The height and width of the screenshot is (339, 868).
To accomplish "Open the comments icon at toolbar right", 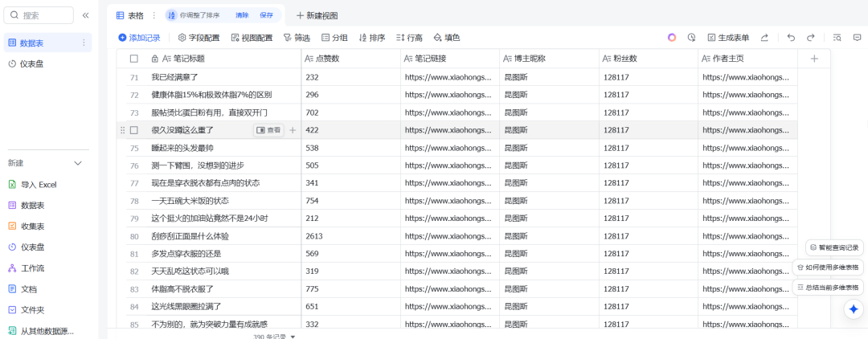I will point(857,38).
